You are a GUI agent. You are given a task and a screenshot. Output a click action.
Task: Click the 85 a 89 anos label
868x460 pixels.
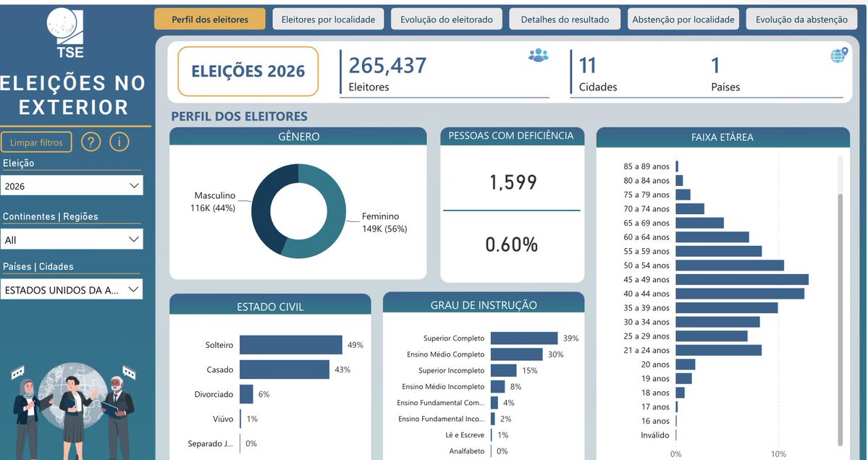coord(646,166)
